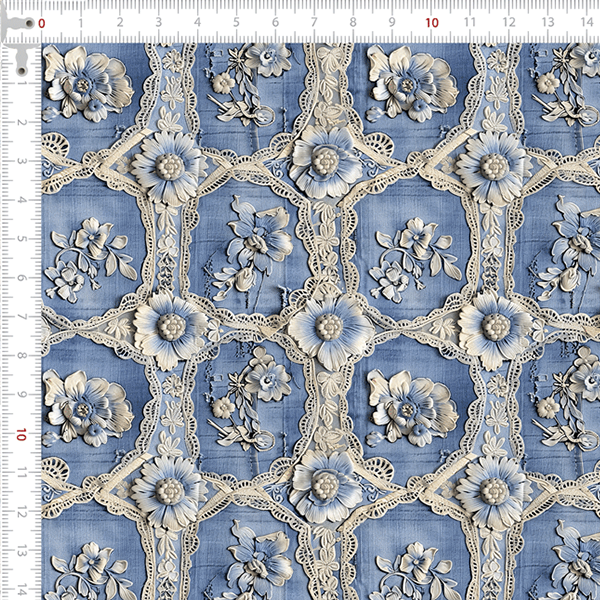Click the red 10 on the horizontal ruler
The height and width of the screenshot is (600, 600).
click(432, 22)
